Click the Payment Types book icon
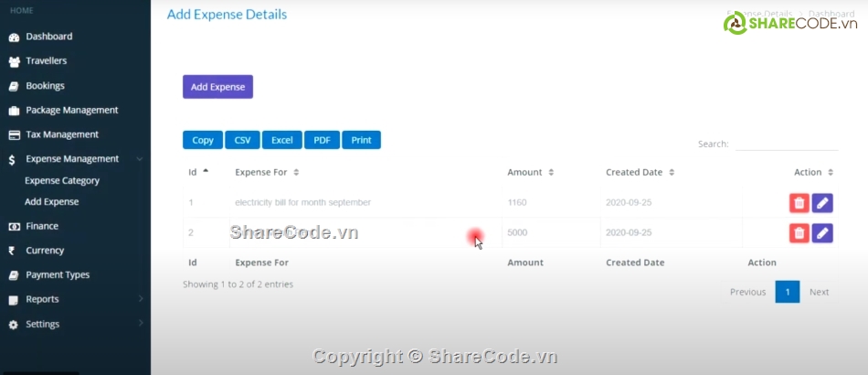Viewport: 868px width, 375px height. click(x=14, y=275)
